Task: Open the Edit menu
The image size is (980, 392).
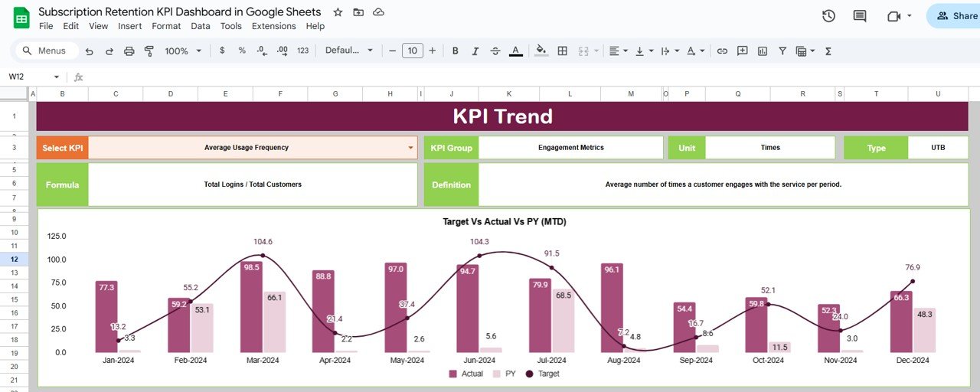Action: 71,26
